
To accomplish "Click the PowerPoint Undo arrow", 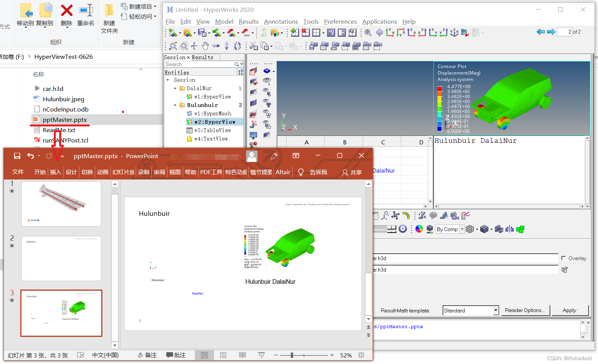I will pos(31,156).
